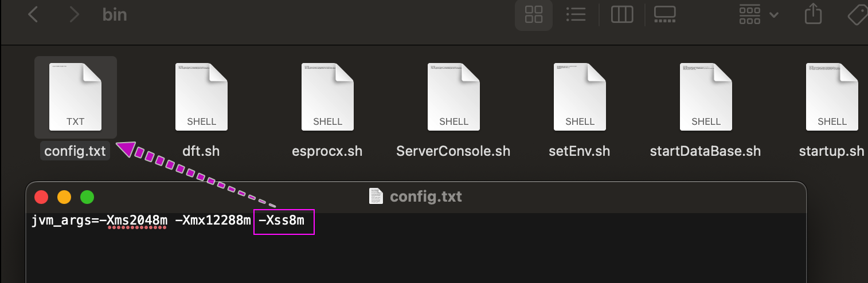Switch to column view
Image resolution: width=868 pixels, height=283 pixels.
point(621,14)
